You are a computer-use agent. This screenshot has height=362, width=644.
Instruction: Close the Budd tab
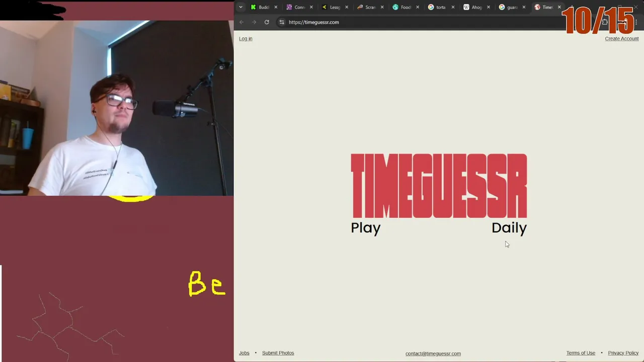tap(276, 7)
